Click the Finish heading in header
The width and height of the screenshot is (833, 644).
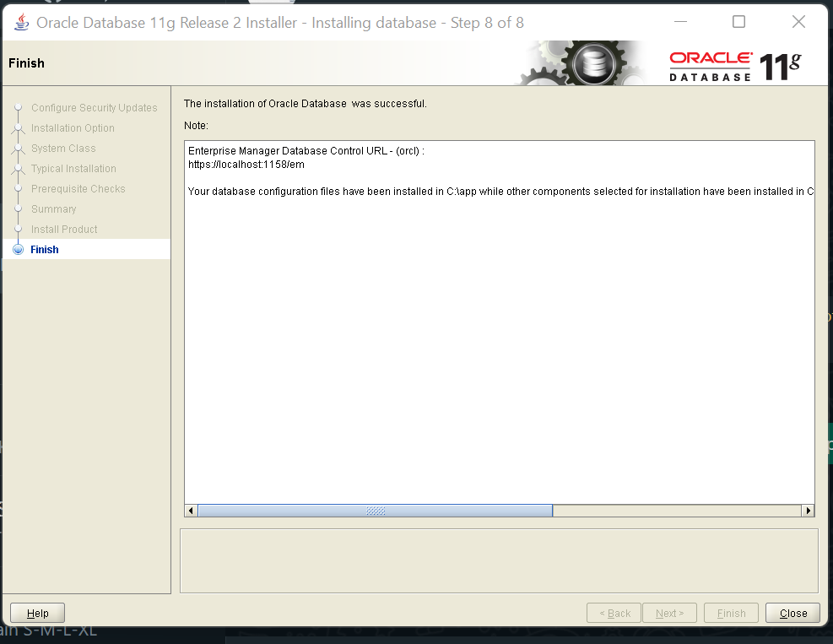[26, 63]
